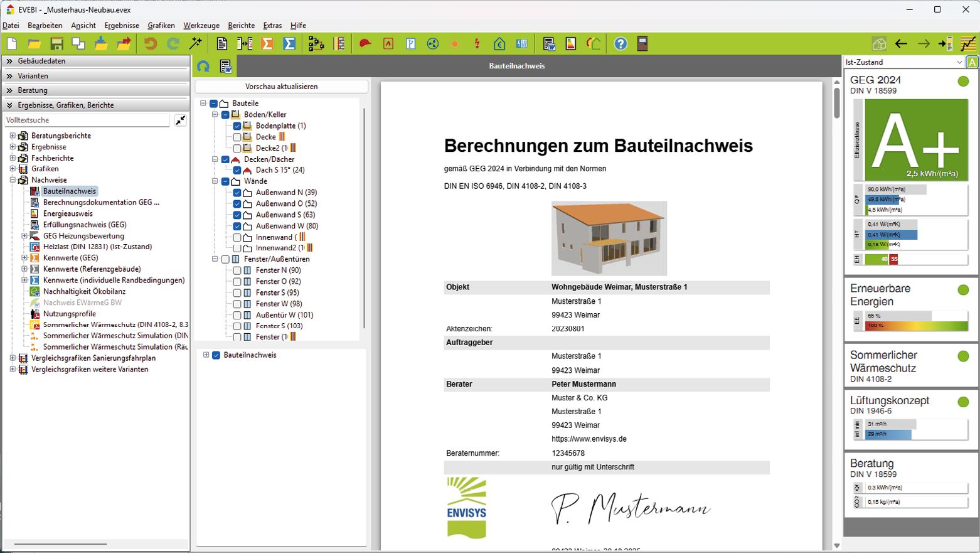Click the flame heating toolbar icon
The image size is (980, 556).
pos(388,44)
